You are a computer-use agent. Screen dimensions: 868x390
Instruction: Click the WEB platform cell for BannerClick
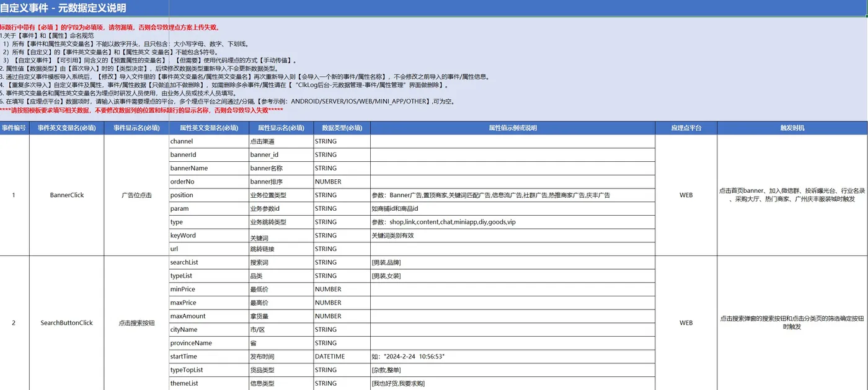tap(686, 195)
